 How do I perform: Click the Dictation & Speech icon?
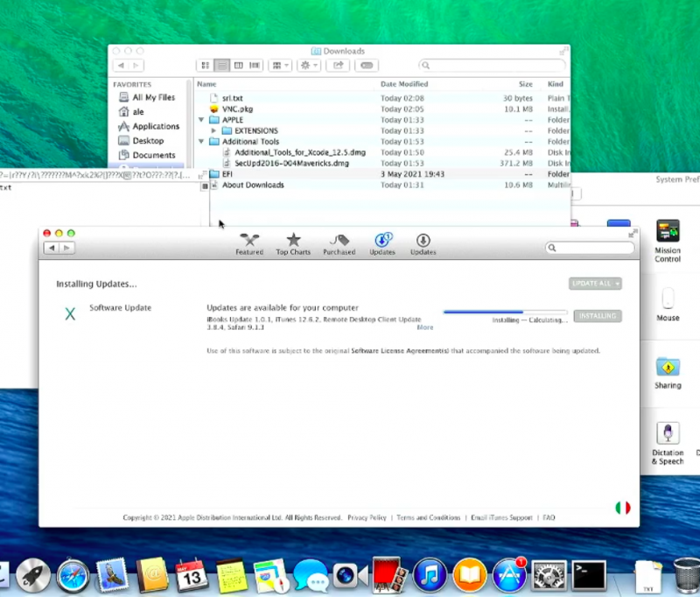point(668,442)
